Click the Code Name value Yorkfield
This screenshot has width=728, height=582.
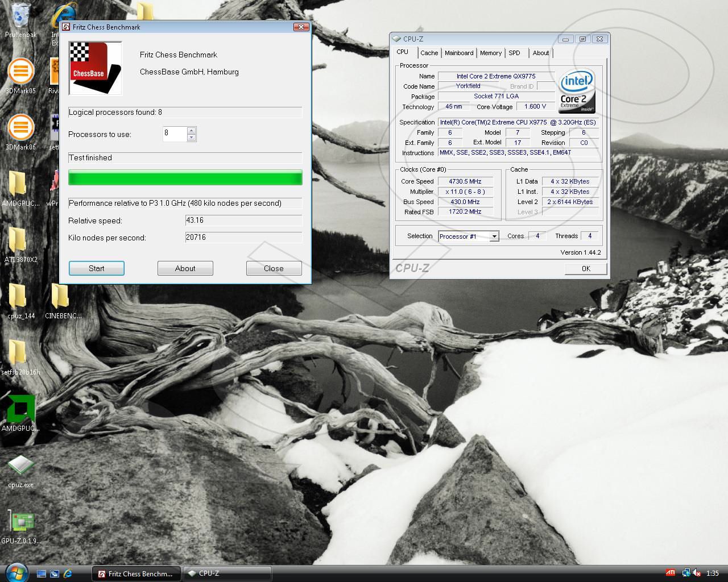click(468, 86)
